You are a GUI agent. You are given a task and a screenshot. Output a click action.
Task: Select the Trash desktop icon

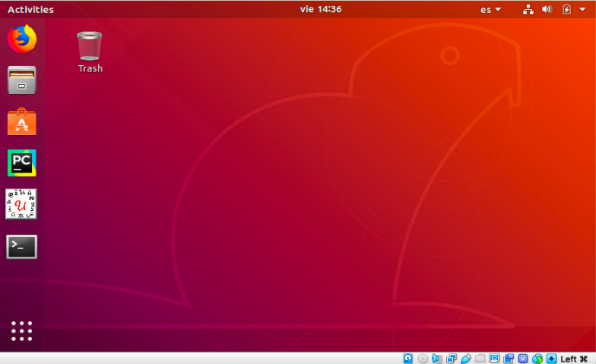click(90, 46)
